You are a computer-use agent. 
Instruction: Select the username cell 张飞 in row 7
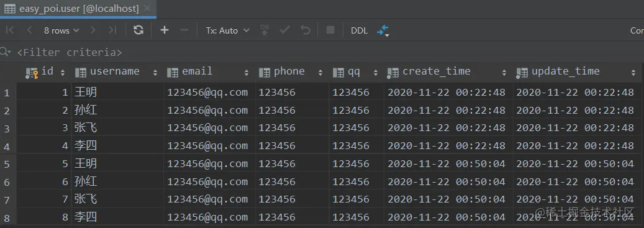click(117, 199)
